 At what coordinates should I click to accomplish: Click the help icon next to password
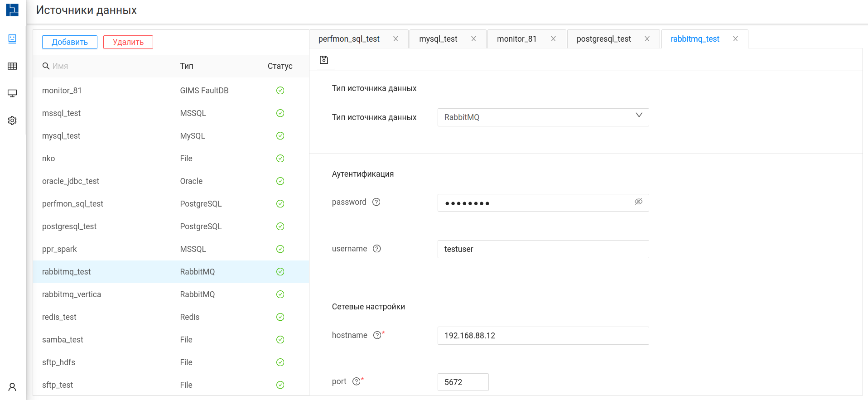point(376,202)
